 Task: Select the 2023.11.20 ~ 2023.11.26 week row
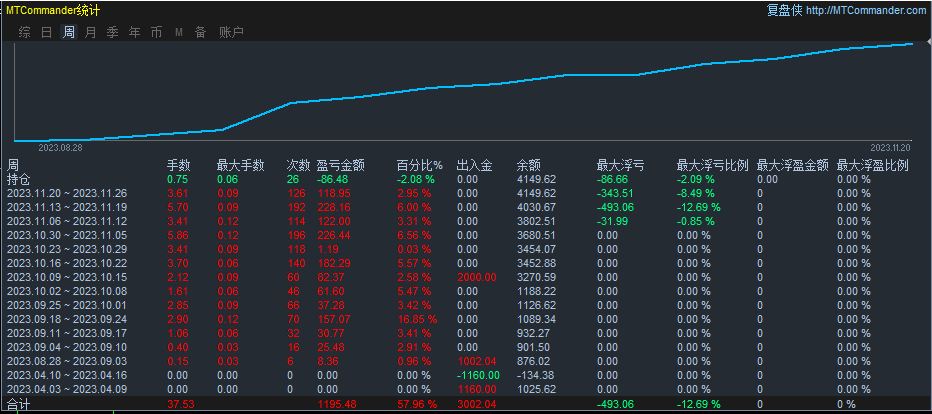(x=466, y=193)
